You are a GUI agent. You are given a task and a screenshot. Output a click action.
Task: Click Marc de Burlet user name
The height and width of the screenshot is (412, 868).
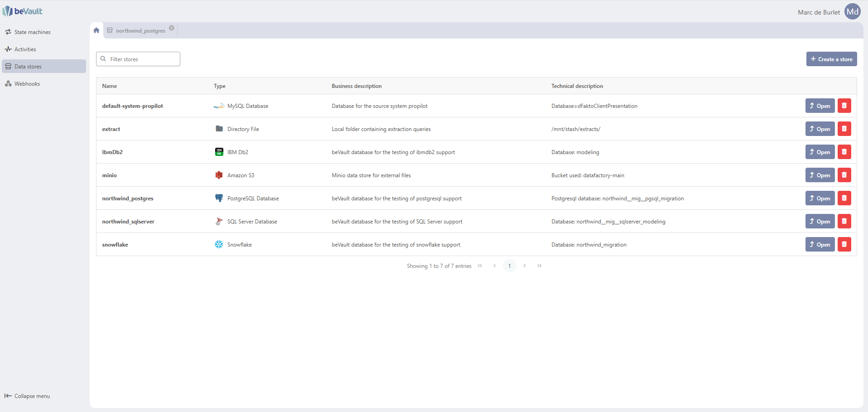point(819,12)
